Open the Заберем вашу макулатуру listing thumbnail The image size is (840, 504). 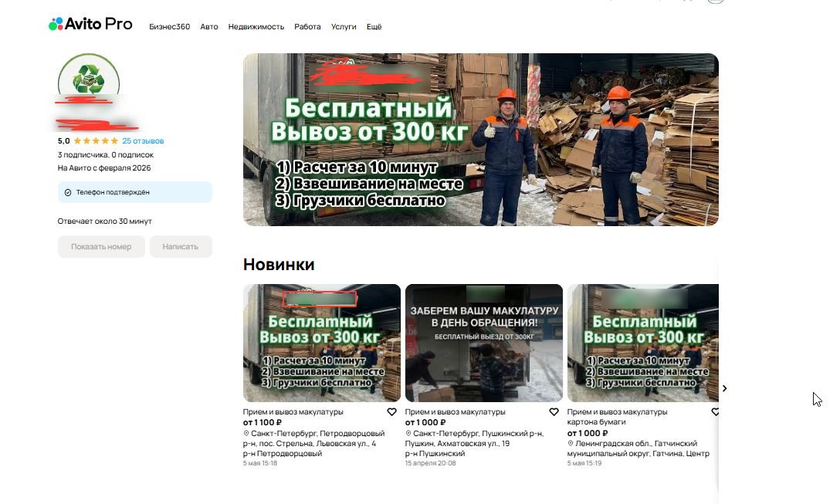point(484,343)
